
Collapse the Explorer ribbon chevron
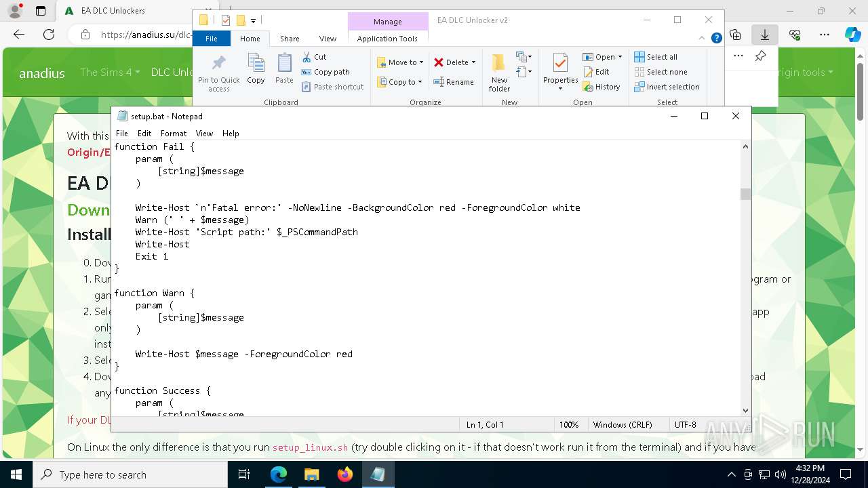coord(702,39)
